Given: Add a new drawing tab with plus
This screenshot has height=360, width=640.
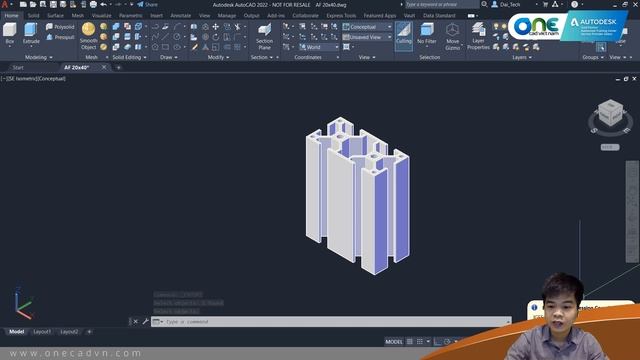Looking at the screenshot, I should point(118,67).
